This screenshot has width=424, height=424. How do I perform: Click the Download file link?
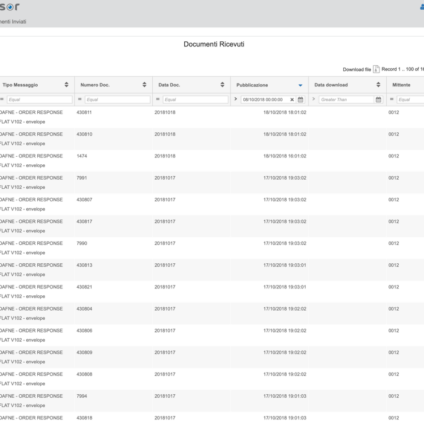coord(357,69)
